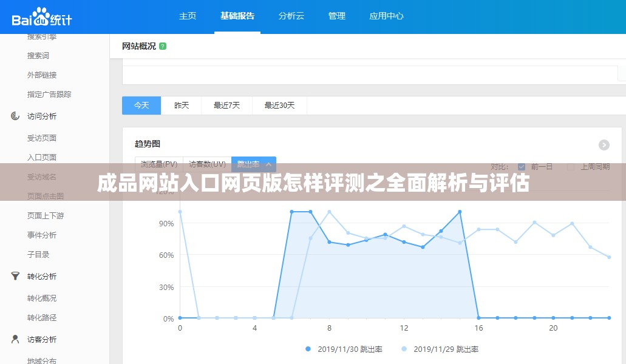Open 指定广告跟踪 in the sidebar
The height and width of the screenshot is (364, 626).
tap(49, 95)
